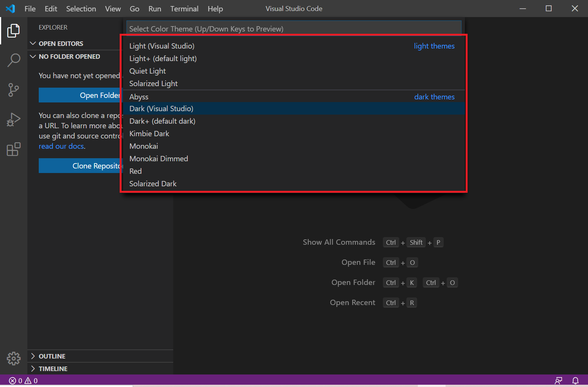Screen dimensions: 588x387
Task: Pick the Monokai theme
Action: point(294,146)
